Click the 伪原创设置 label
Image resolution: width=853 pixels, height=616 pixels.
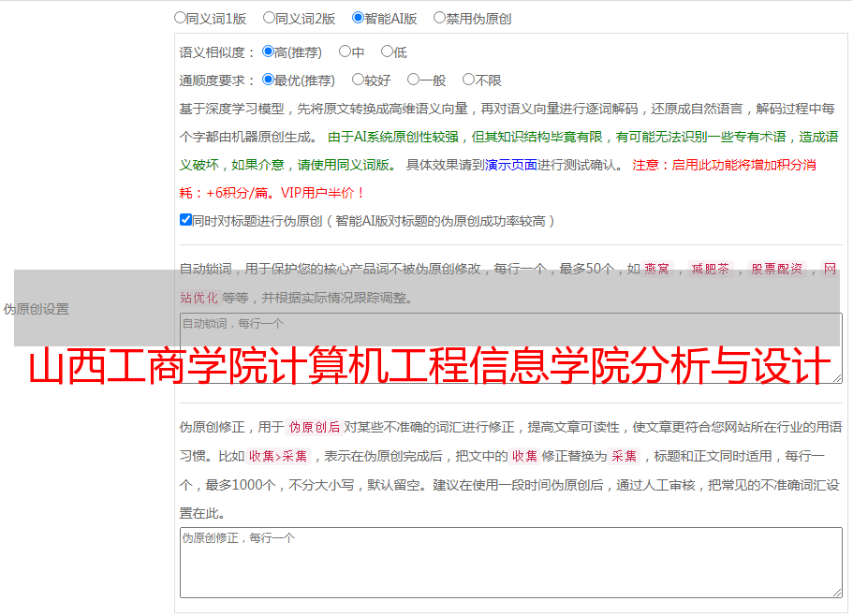tap(37, 309)
